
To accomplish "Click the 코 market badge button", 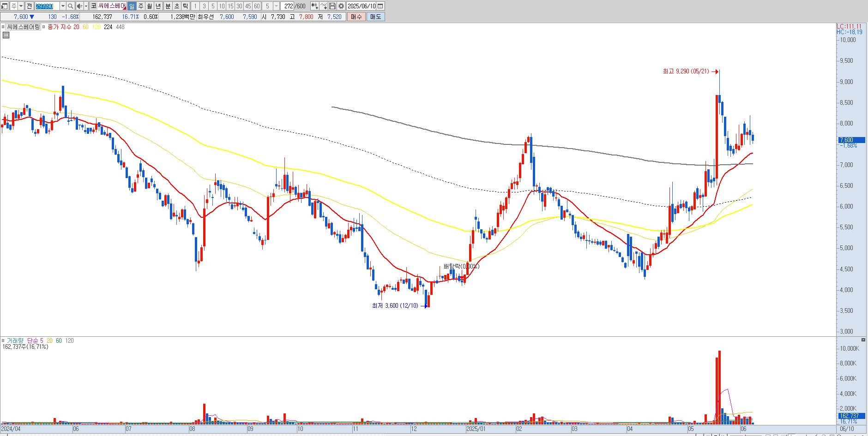I will pyautogui.click(x=94, y=6).
